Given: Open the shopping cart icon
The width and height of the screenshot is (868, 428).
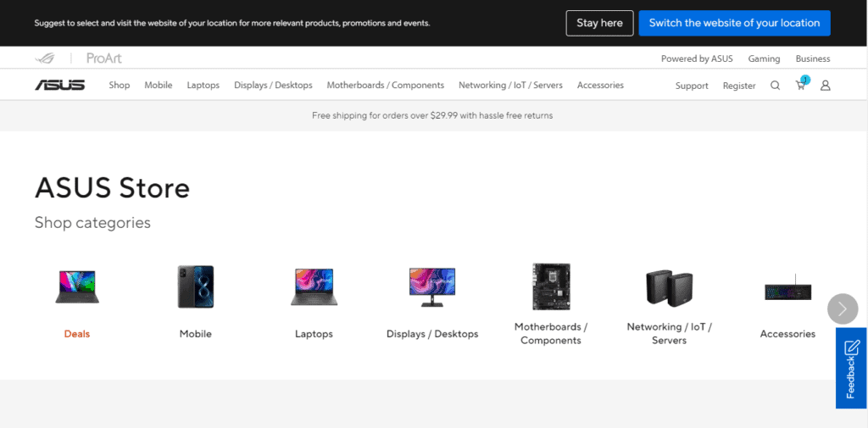Looking at the screenshot, I should click(800, 86).
